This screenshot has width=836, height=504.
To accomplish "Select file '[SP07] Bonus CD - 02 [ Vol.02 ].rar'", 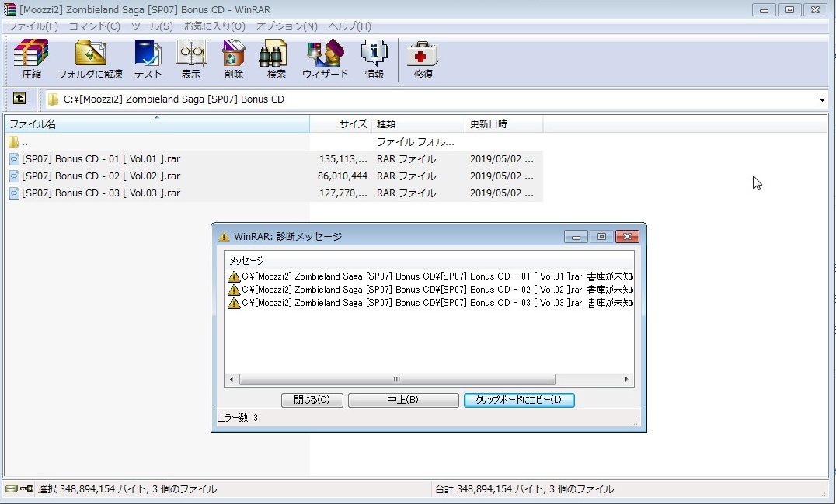I will coord(101,176).
